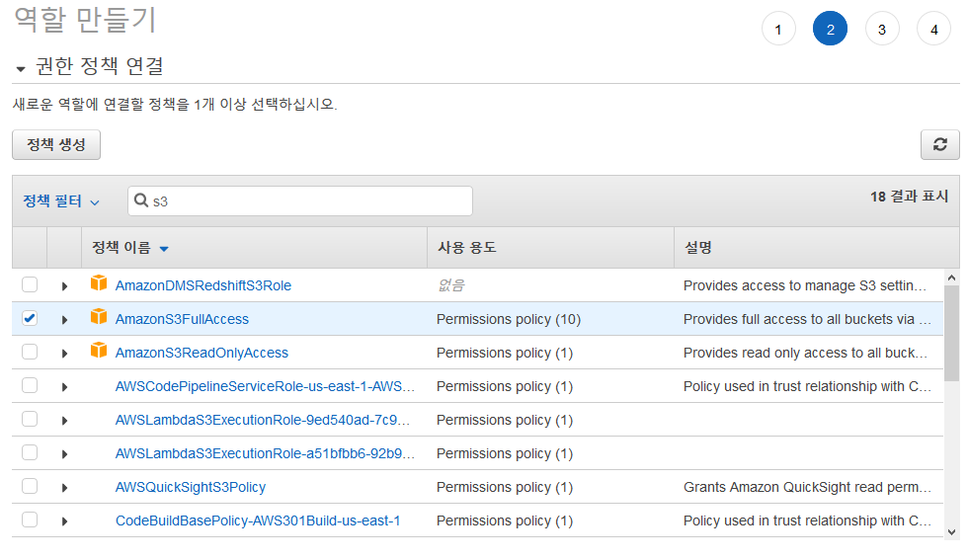Select the AWSLambdaS3ExecutionRole-a51bfbb6 checkbox
The image size is (968, 560).
(x=30, y=452)
